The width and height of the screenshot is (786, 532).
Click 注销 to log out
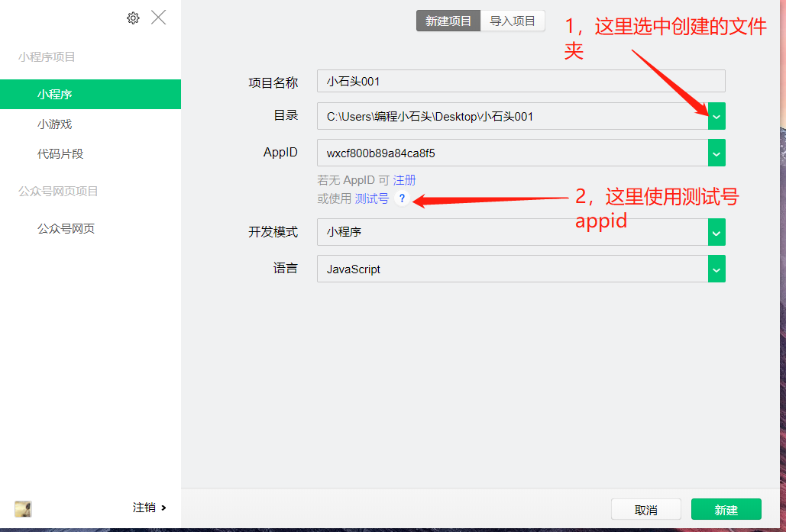pyautogui.click(x=149, y=508)
